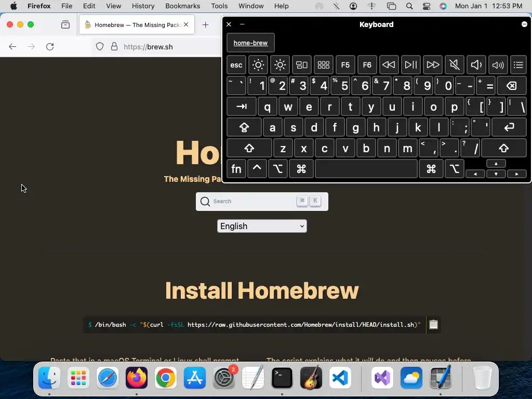Viewport: 532px width, 399px height.
Task: Toggle the left shift key
Action: (x=249, y=148)
